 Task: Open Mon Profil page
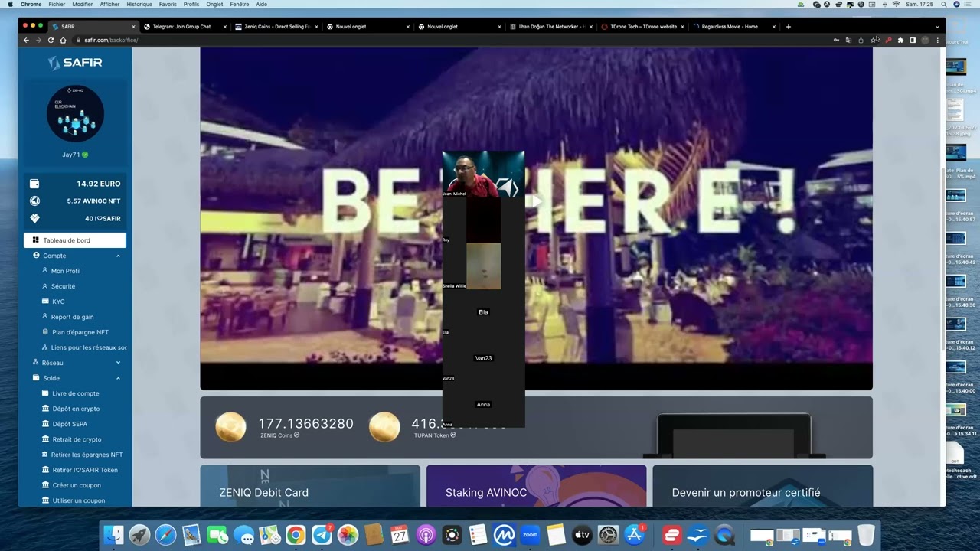pos(66,271)
